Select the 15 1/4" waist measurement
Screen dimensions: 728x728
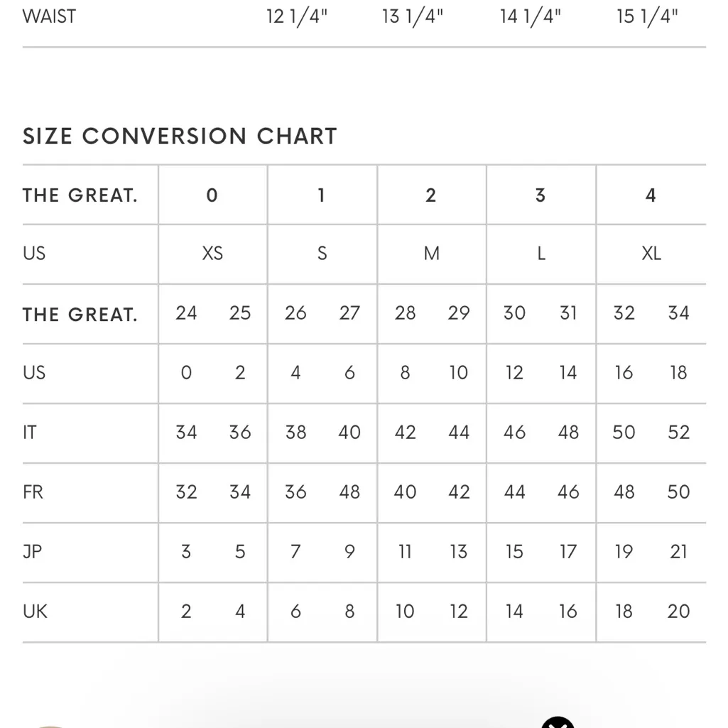647,16
